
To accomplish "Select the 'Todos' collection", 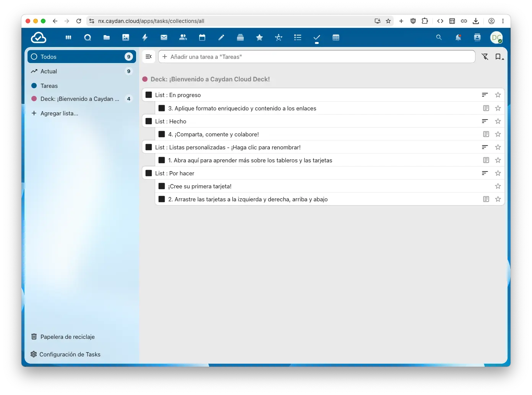I will click(x=82, y=57).
